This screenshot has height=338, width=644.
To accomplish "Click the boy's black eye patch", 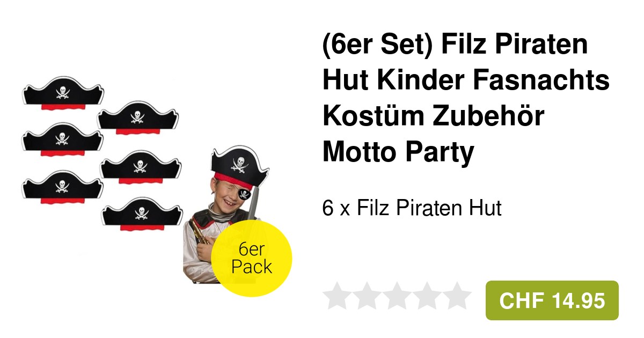I will [x=244, y=193].
